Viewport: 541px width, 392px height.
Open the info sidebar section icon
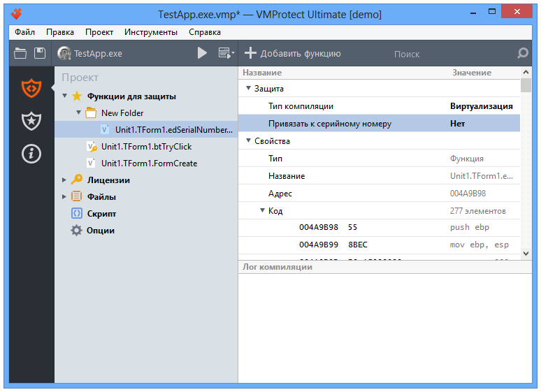coord(31,154)
